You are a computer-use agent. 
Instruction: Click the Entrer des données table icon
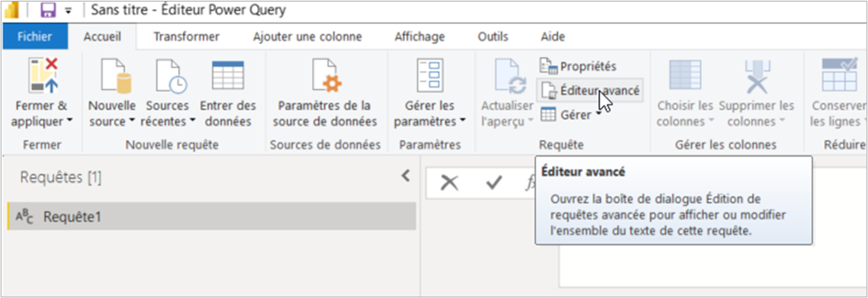point(228,75)
